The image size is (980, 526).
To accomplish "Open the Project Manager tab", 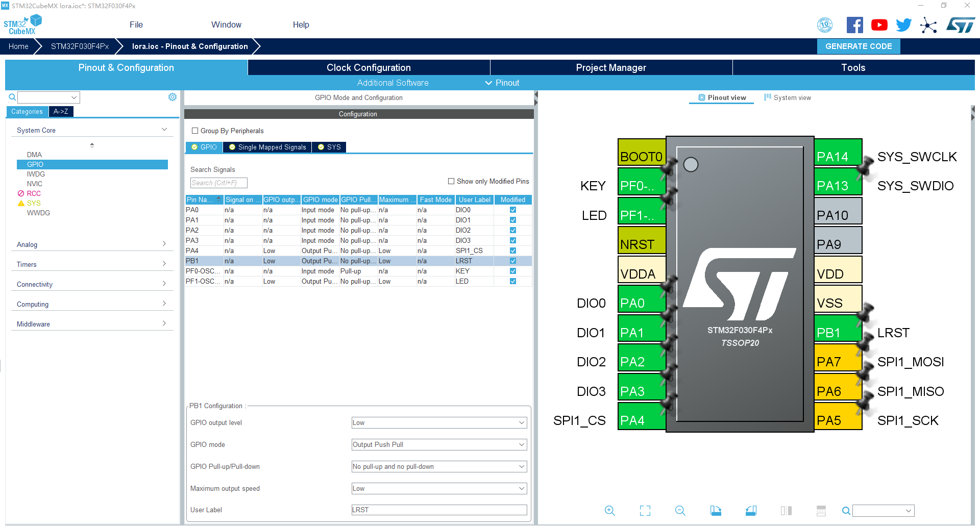I will [611, 67].
